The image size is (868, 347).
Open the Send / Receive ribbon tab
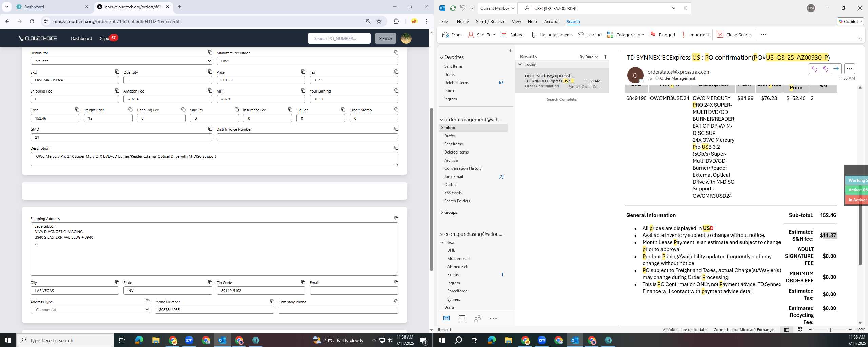[490, 21]
